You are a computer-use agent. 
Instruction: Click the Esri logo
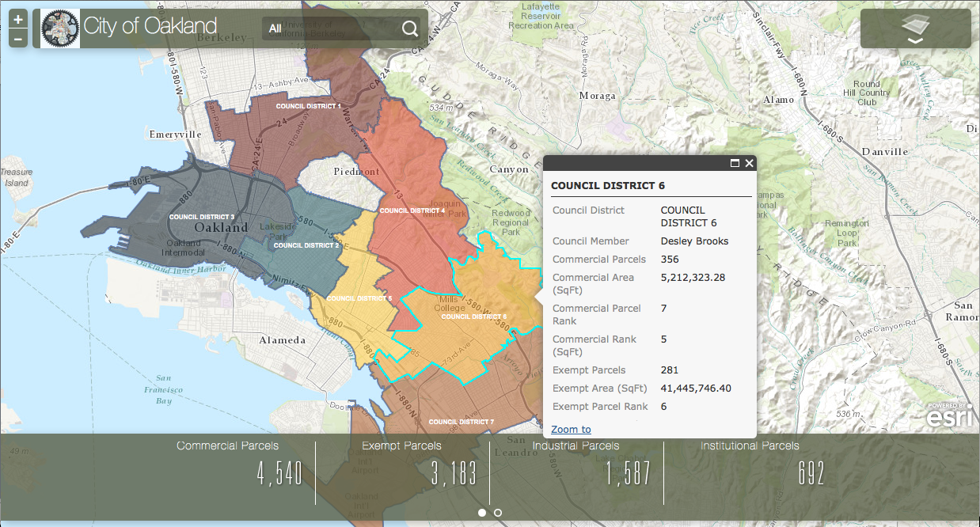pyautogui.click(x=949, y=415)
